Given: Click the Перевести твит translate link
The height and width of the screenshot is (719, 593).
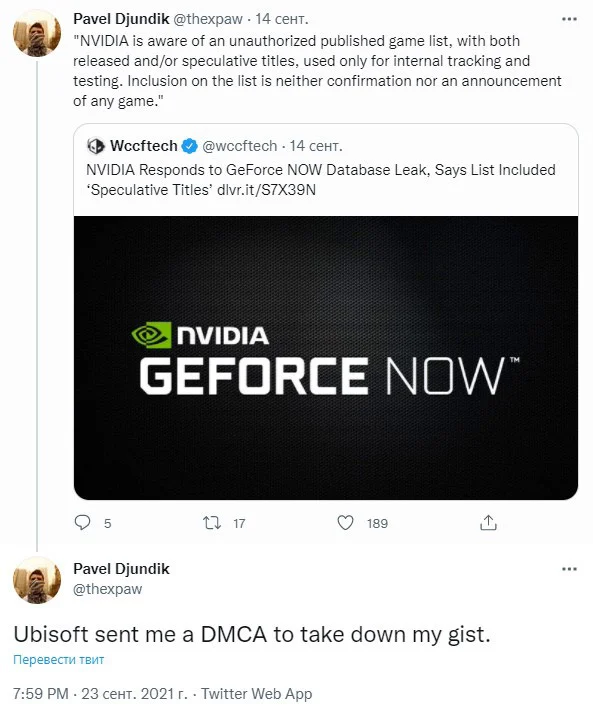Looking at the screenshot, I should point(59,660).
